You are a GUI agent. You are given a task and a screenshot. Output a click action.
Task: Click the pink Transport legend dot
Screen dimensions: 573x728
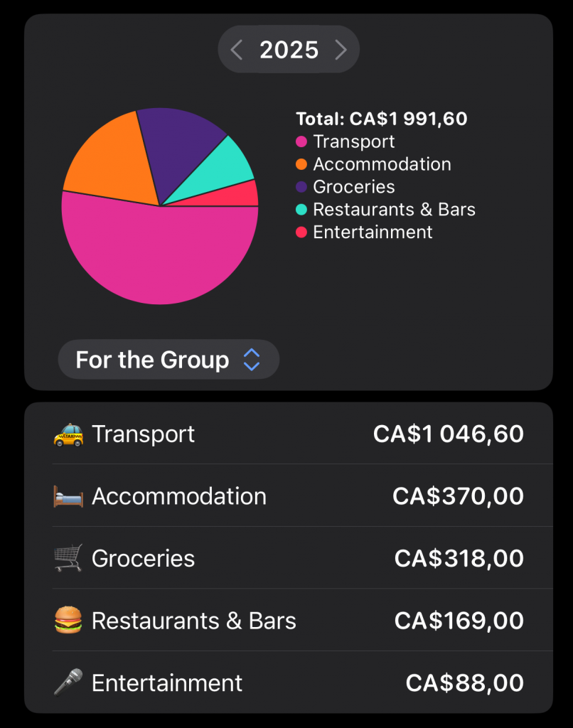click(301, 141)
